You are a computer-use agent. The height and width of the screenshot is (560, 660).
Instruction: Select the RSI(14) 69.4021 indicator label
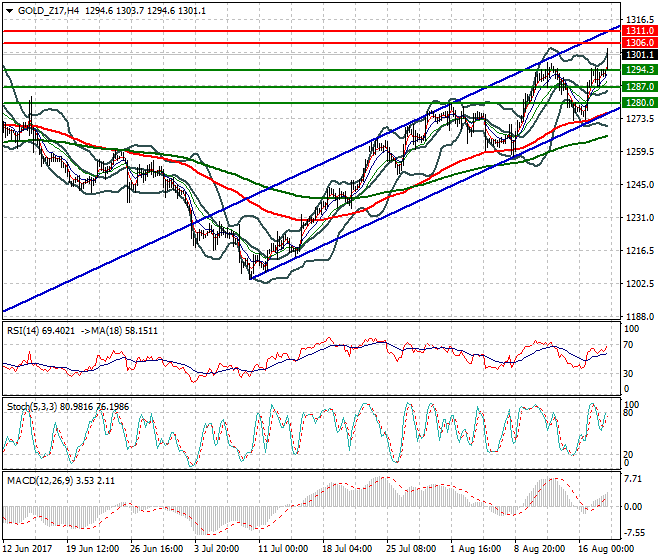[40, 331]
